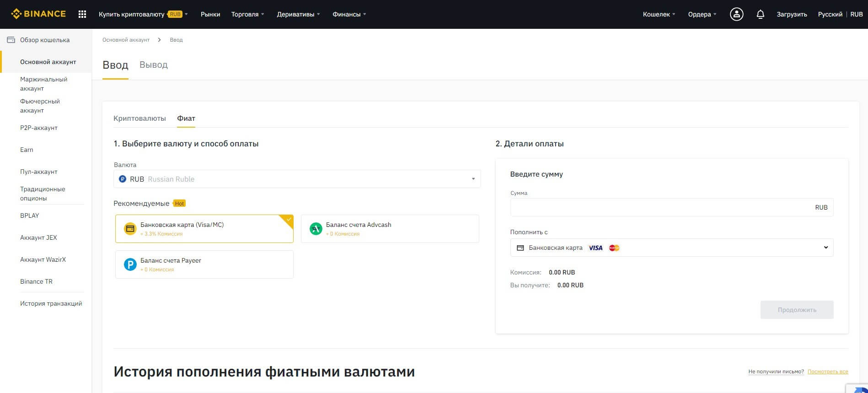The width and height of the screenshot is (868, 393).
Task: Switch to the Вывод tab
Action: [154, 65]
